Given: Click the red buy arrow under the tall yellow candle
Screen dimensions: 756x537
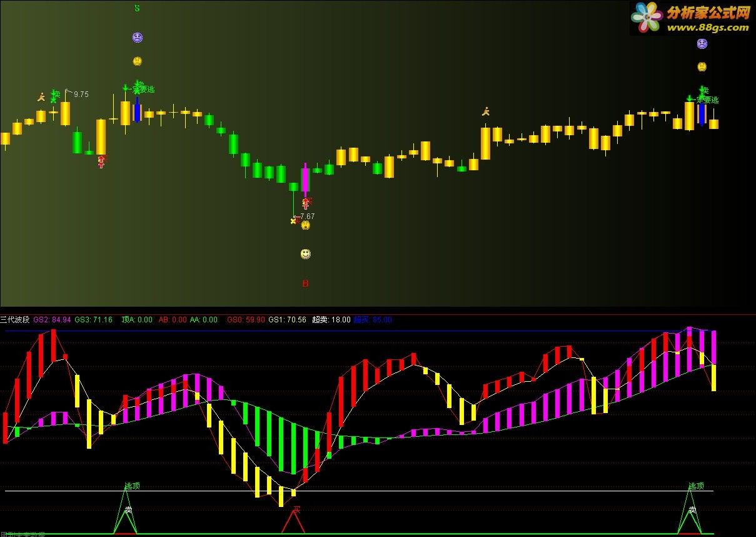Looking at the screenshot, I should (102, 162).
